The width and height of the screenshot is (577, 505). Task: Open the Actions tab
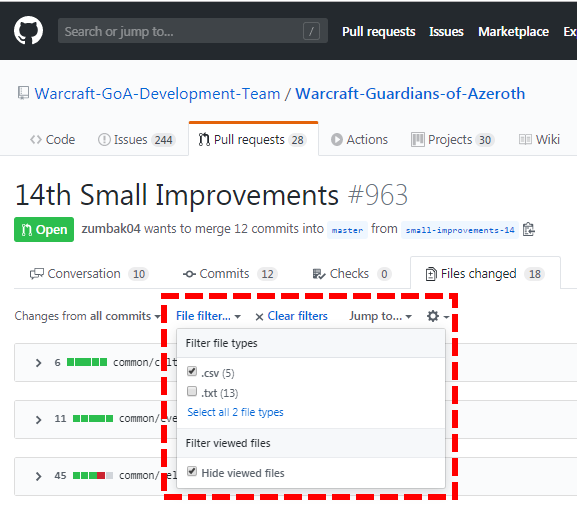point(360,140)
